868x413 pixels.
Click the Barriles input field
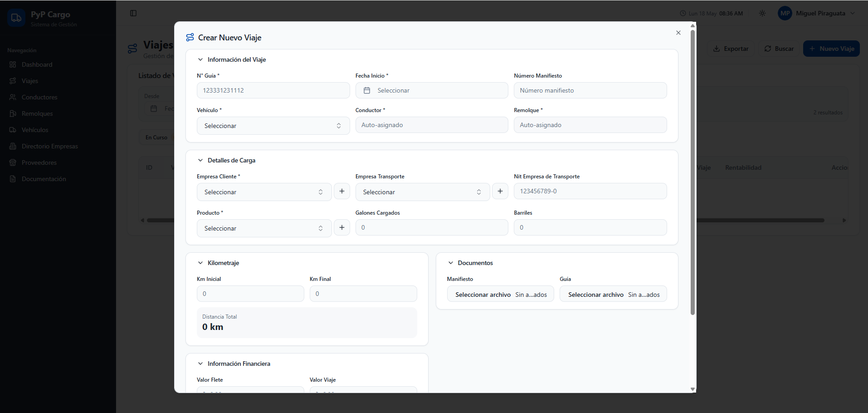point(590,227)
